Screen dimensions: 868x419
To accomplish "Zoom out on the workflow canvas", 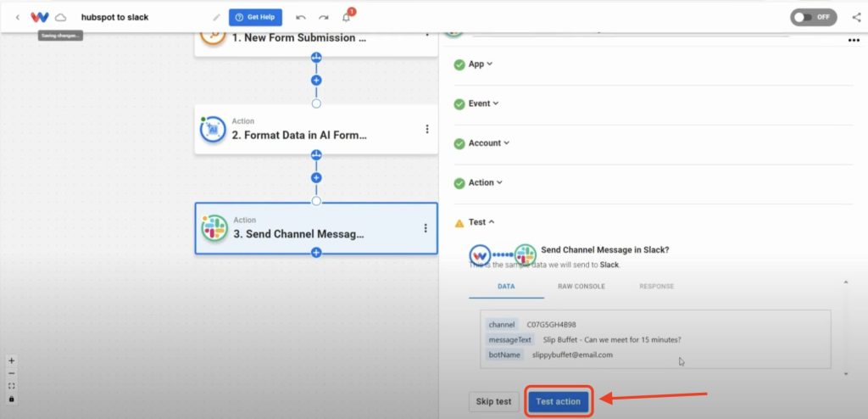I will click(12, 373).
